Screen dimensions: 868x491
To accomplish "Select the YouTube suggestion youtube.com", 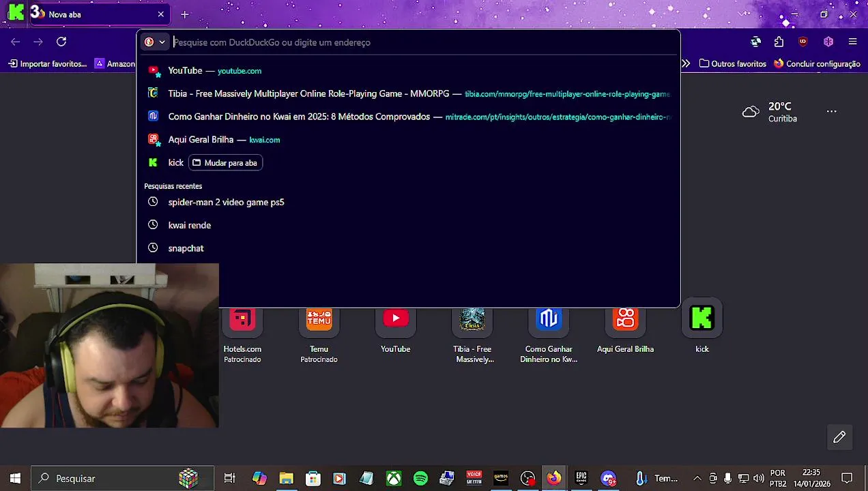I will click(x=408, y=70).
